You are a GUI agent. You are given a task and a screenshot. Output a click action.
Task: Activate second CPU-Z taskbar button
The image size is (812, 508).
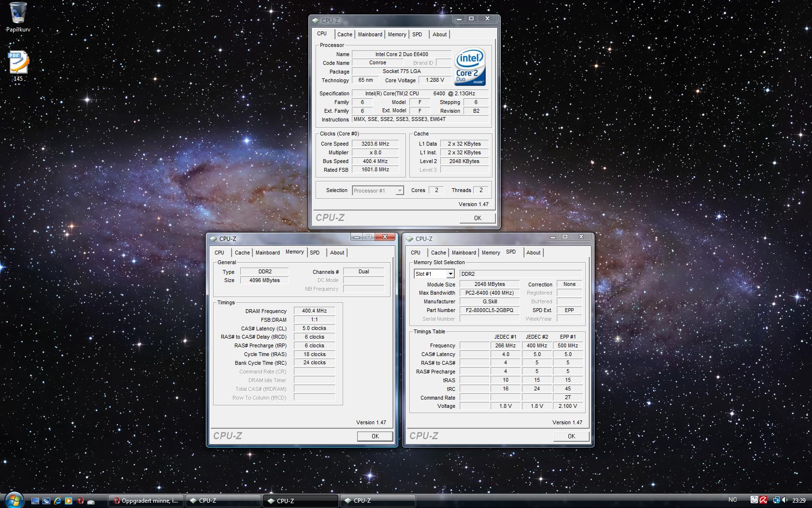(301, 501)
